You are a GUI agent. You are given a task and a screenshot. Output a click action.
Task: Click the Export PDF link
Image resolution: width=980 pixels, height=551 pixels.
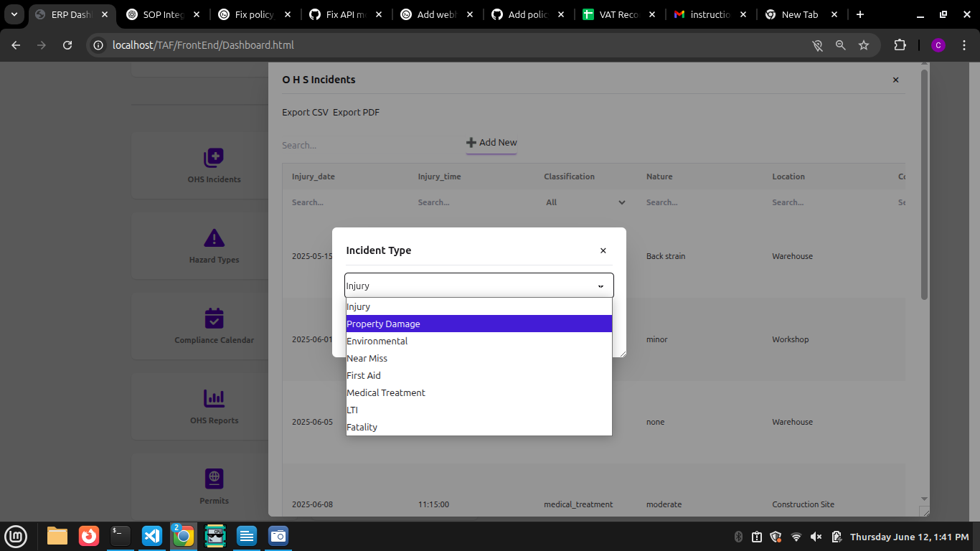click(x=356, y=113)
